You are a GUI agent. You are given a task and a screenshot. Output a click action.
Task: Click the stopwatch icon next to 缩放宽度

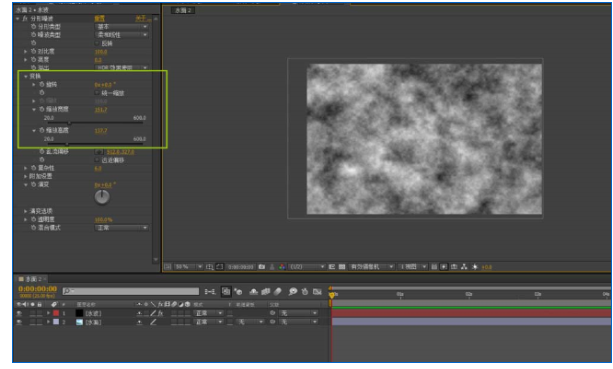click(42, 109)
